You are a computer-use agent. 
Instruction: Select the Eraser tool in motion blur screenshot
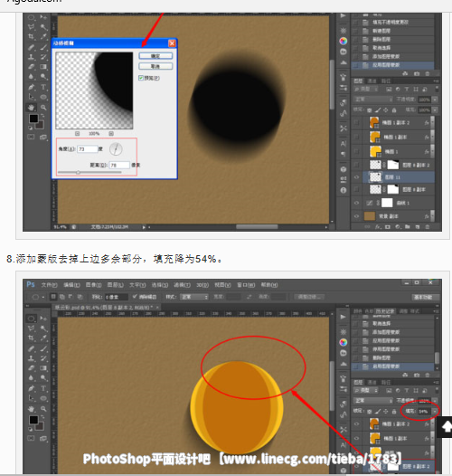tap(31, 67)
